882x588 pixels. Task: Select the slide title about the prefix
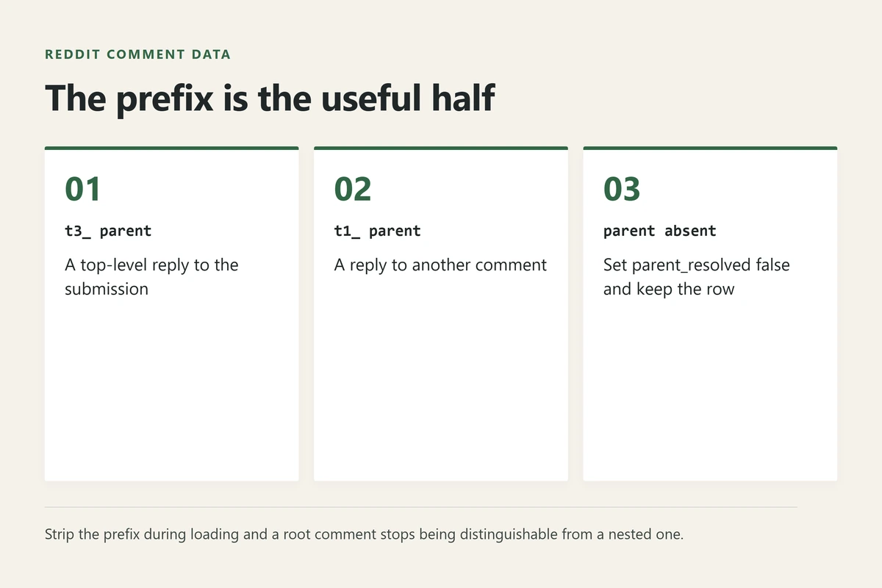pos(270,98)
